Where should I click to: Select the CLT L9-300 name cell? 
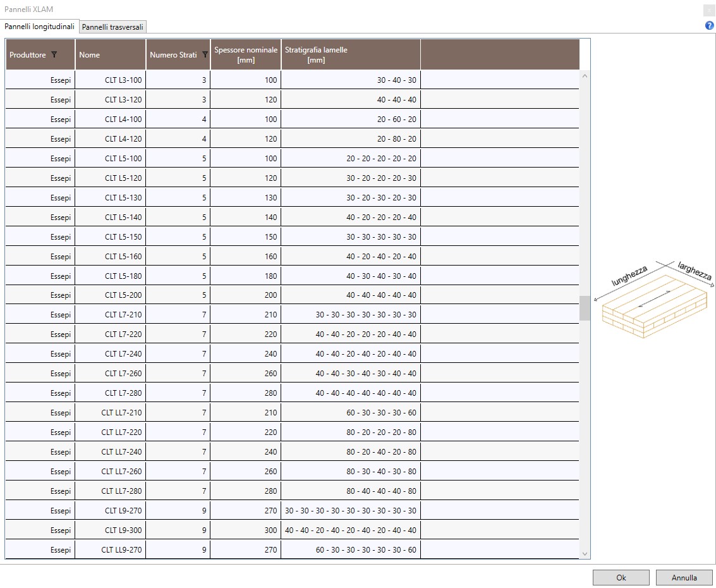coord(111,530)
